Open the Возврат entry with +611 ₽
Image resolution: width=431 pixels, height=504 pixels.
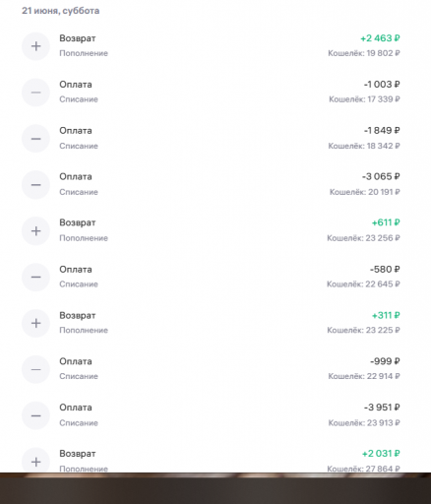[211, 230]
